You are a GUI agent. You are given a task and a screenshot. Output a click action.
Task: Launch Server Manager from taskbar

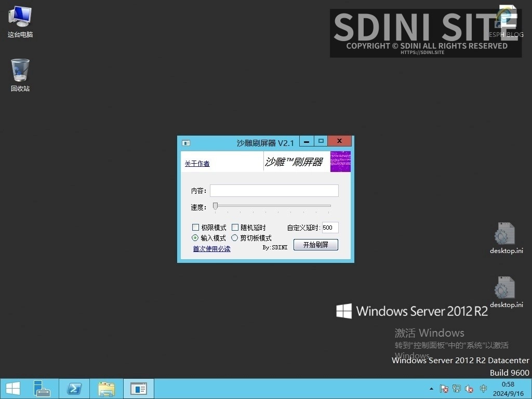point(42,389)
